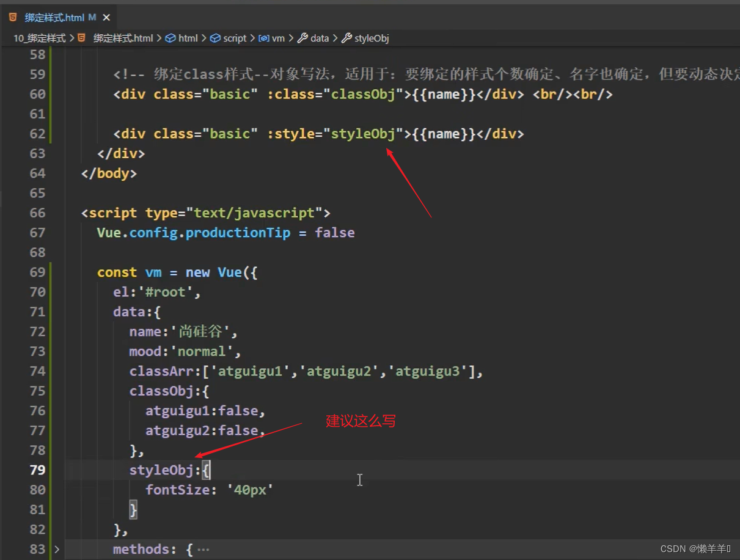The height and width of the screenshot is (560, 740).
Task: Click the HTML5 file icon in the editor tab
Action: point(13,17)
